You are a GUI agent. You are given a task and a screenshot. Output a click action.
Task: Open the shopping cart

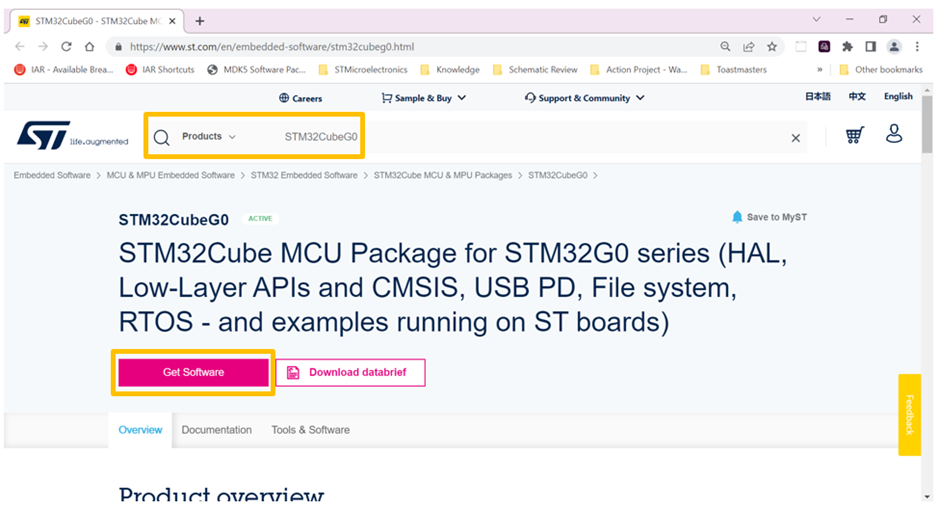tap(854, 135)
